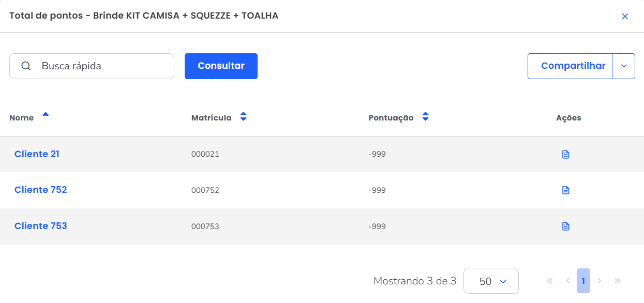The image size is (644, 303).
Task: Expand the Compartilhar dropdown arrow
Action: [x=623, y=66]
